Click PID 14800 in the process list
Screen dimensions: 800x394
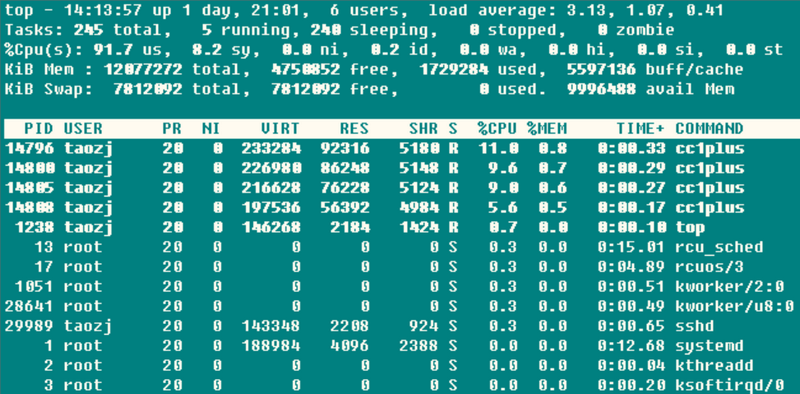[x=29, y=168]
